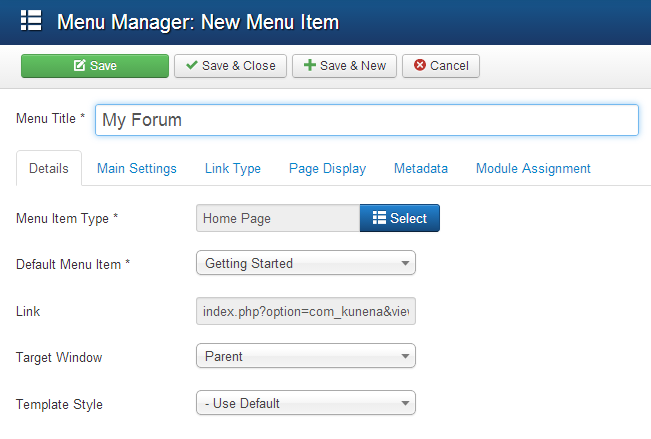
Task: Click the Menu Item Type Home Page field
Action: 278,218
